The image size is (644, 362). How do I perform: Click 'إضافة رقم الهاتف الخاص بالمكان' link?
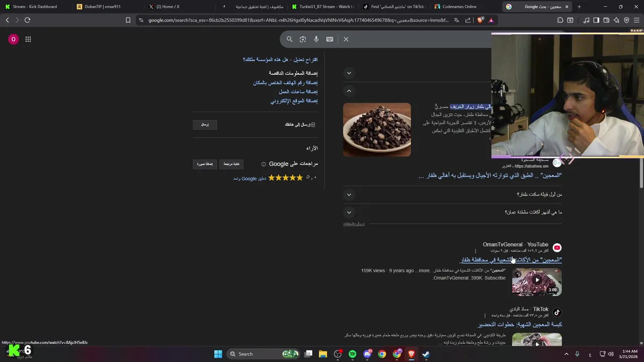285,83
